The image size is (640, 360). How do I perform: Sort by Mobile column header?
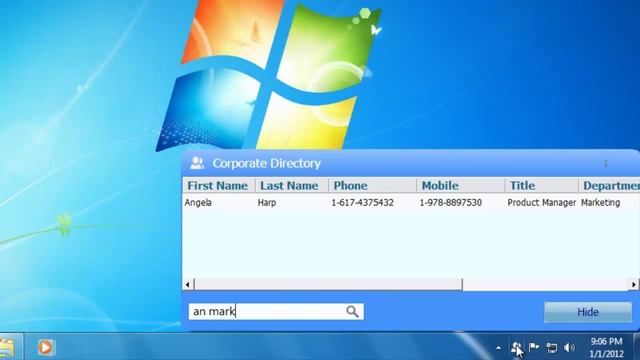coord(461,186)
